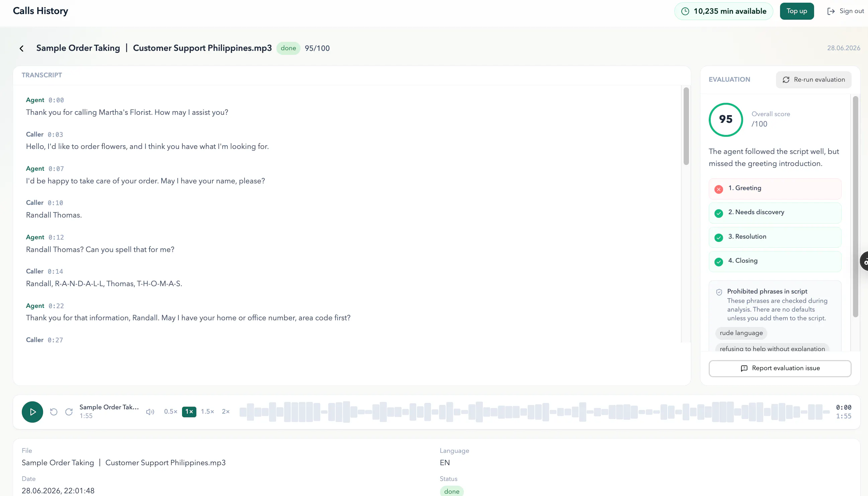Jump to Agent 0:22 timestamp
The width and height of the screenshot is (868, 496).
coord(56,306)
